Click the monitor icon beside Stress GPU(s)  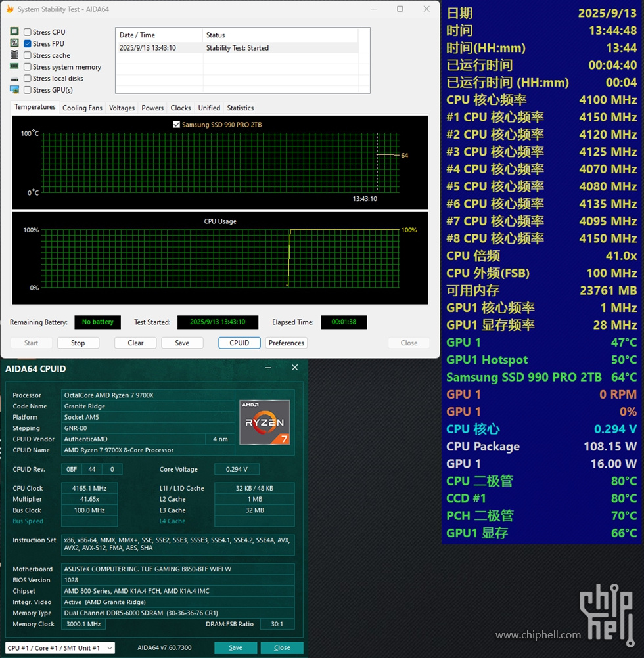coord(14,89)
